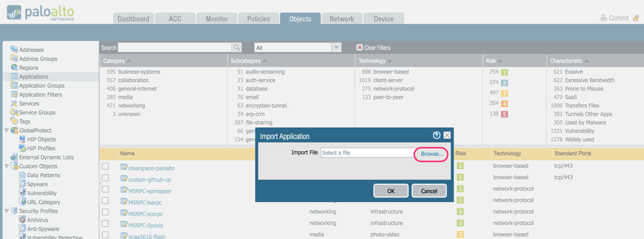Sort by the Risk filter column arrow
The width and height of the screenshot is (644, 239).
point(500,61)
